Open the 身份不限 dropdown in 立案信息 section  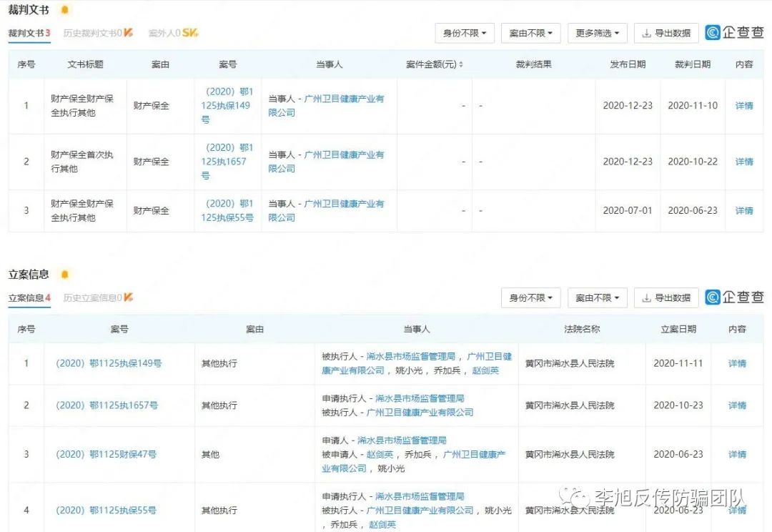coord(531,297)
